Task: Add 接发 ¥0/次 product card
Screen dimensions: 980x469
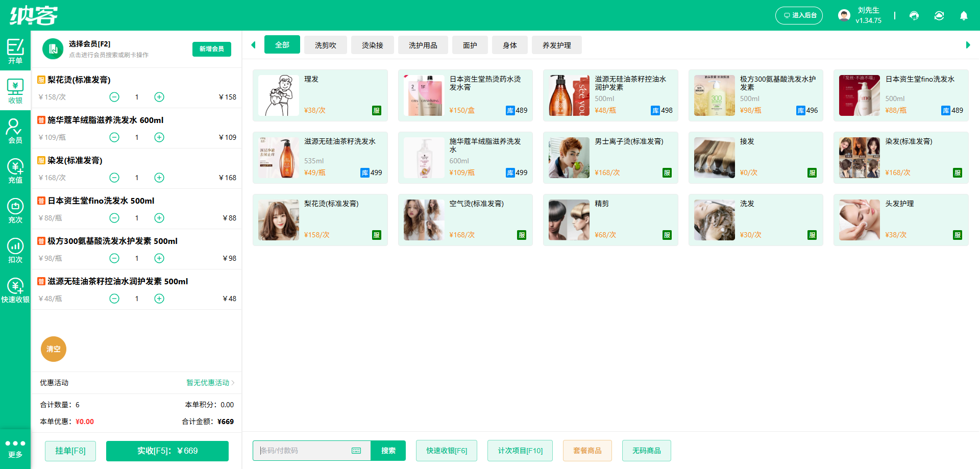Action: click(x=756, y=158)
